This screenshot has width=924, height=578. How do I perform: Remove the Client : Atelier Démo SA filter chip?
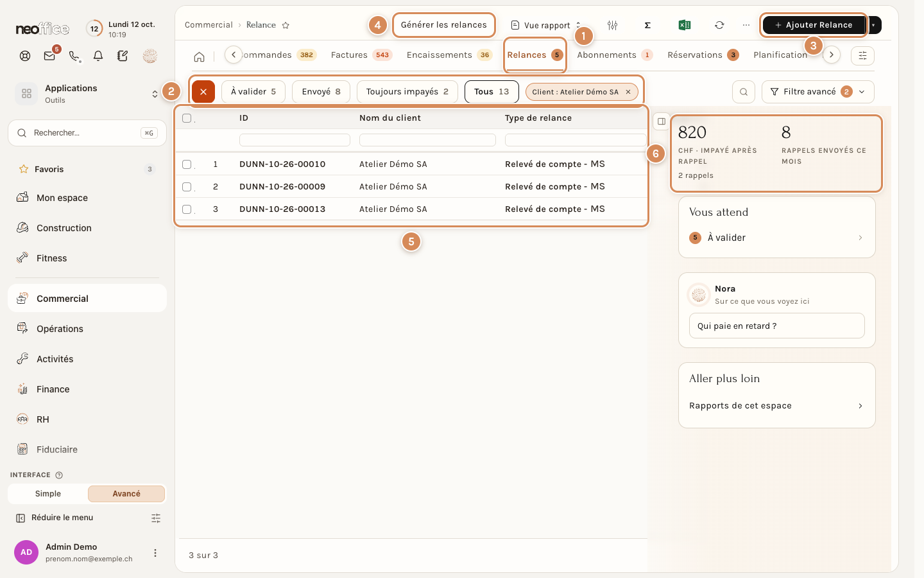click(x=628, y=92)
